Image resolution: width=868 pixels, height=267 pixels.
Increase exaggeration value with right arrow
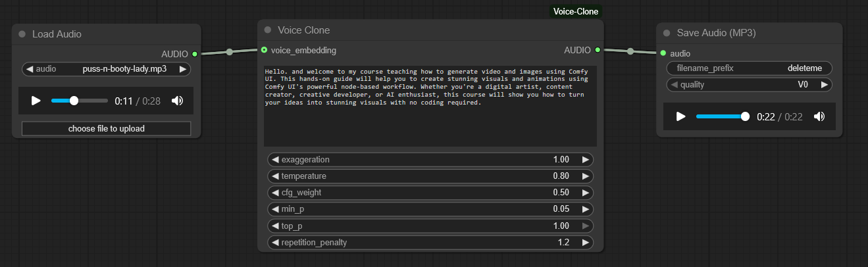point(585,160)
